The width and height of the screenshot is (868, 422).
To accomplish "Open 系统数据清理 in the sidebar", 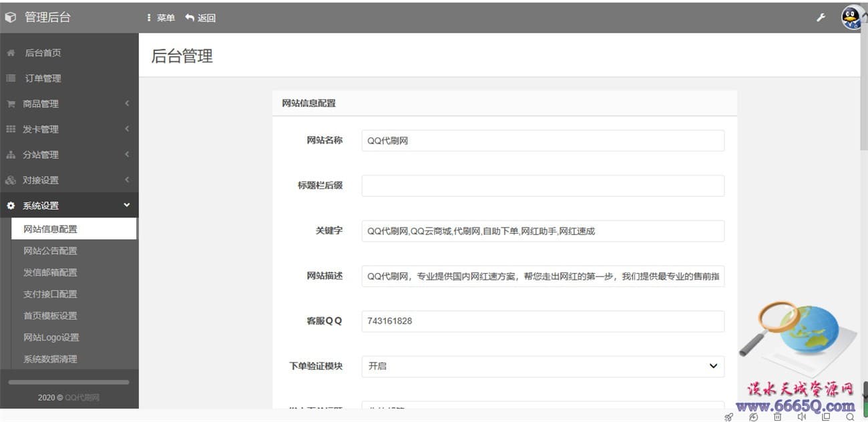I will pos(50,359).
